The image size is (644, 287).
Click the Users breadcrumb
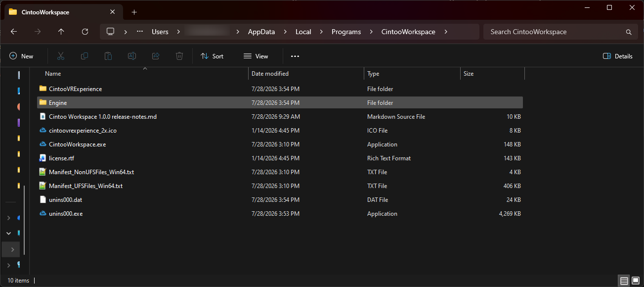coord(160,32)
